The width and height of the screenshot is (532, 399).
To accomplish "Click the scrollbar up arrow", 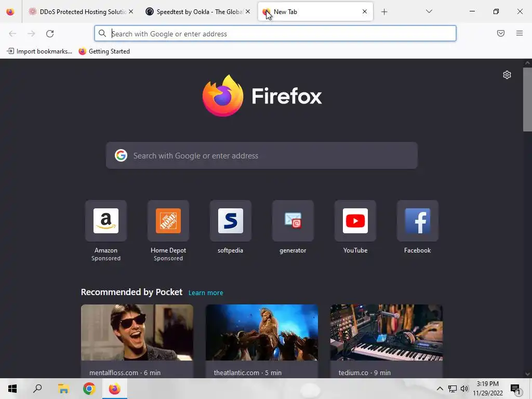I will pyautogui.click(x=527, y=63).
